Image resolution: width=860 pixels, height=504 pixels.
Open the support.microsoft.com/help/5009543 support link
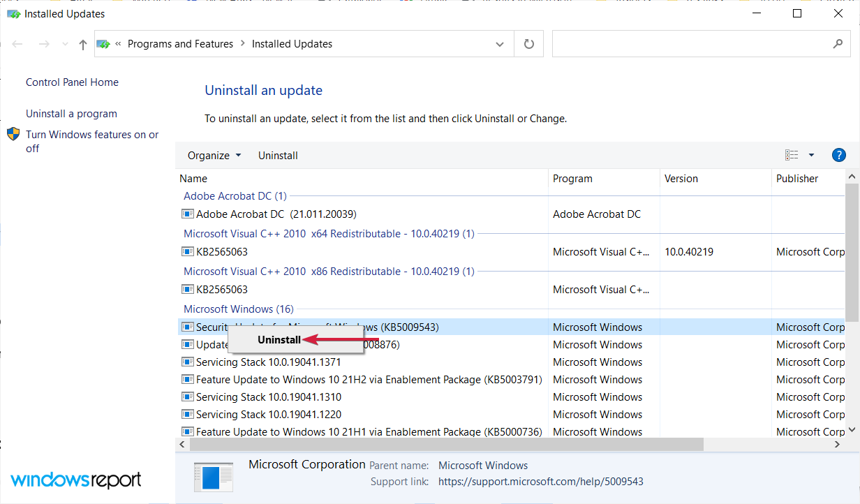(x=541, y=481)
